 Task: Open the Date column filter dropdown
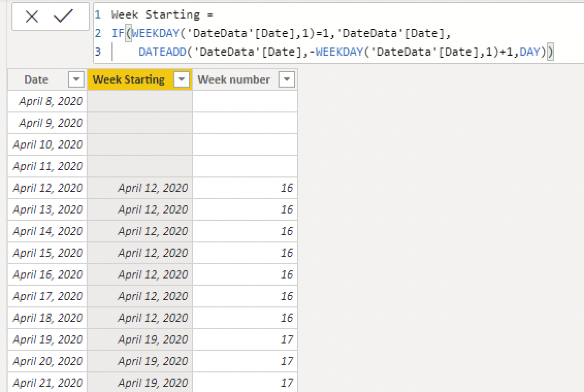pos(76,79)
